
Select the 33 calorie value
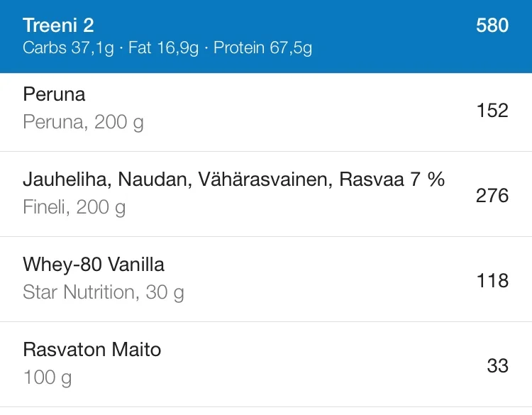click(x=497, y=365)
